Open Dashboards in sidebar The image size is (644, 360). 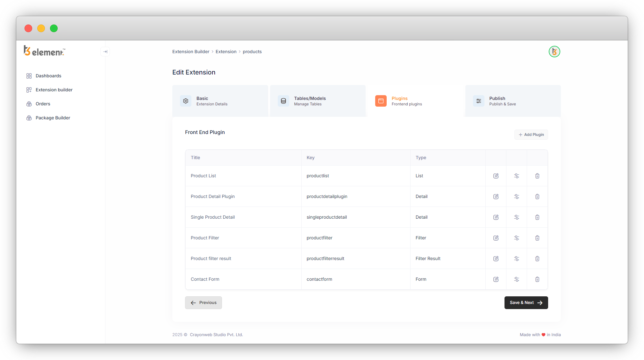48,76
